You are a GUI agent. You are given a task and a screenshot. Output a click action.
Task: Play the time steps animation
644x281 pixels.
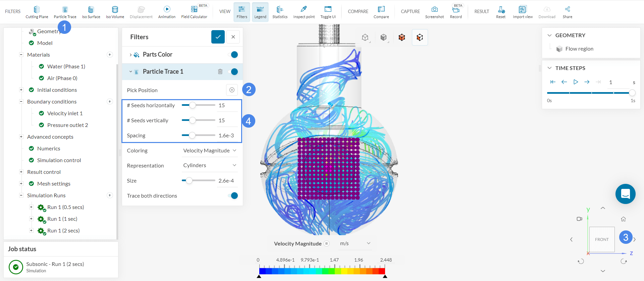click(576, 82)
